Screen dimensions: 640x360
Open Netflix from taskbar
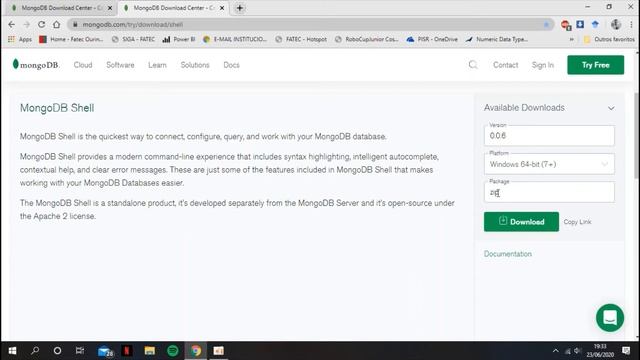coord(127,351)
